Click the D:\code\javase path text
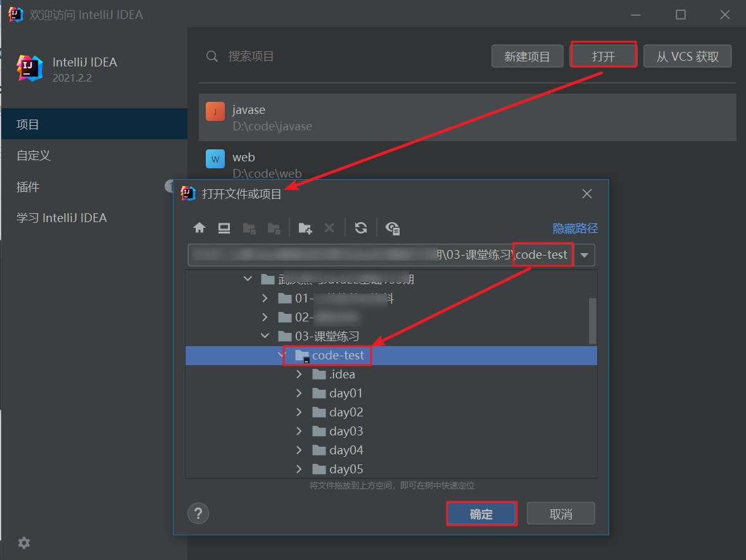 [272, 127]
